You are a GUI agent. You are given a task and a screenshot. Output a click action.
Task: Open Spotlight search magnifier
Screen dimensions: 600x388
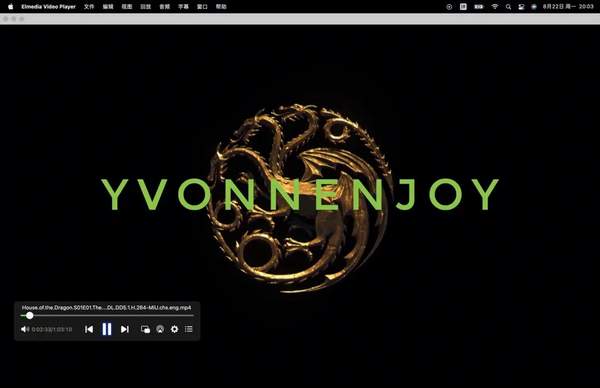click(x=508, y=7)
